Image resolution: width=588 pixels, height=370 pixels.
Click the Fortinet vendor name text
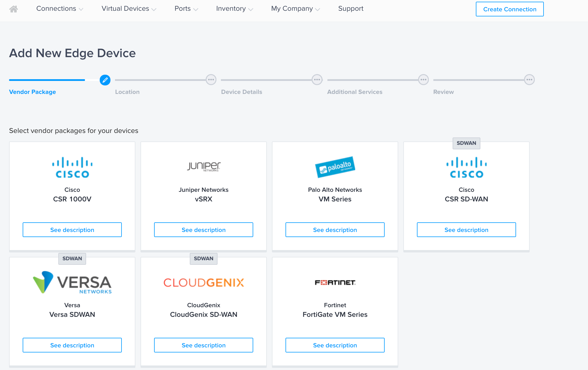[335, 305]
